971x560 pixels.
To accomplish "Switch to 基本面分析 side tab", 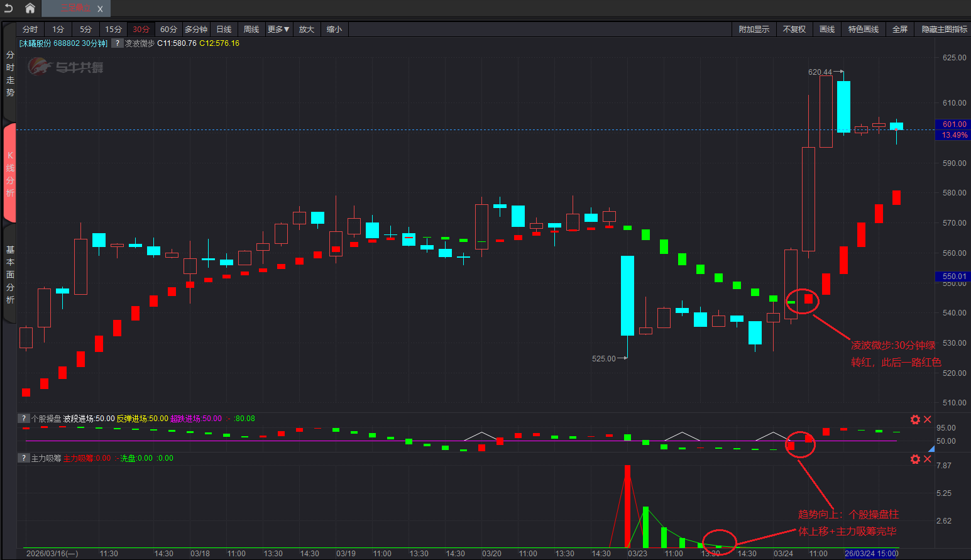I will pos(10,275).
